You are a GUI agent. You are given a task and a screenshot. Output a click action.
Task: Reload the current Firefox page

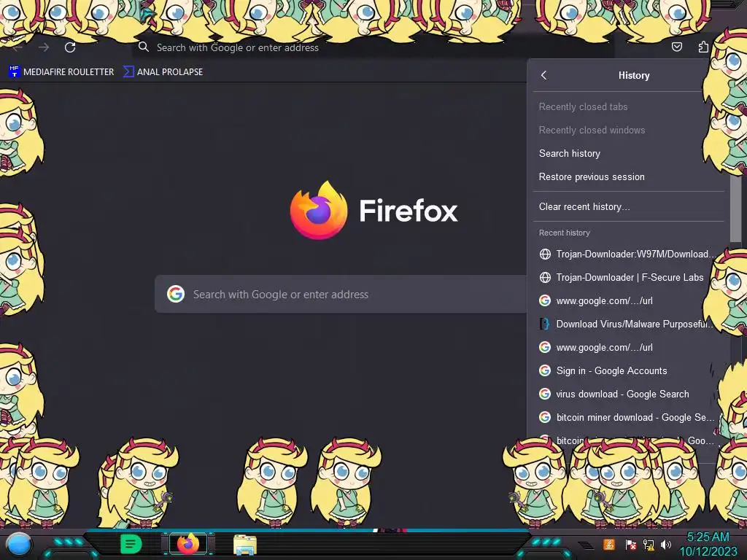(70, 47)
